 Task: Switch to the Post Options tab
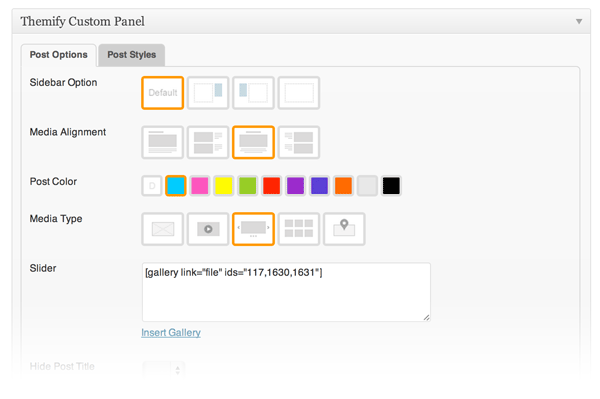coord(59,55)
